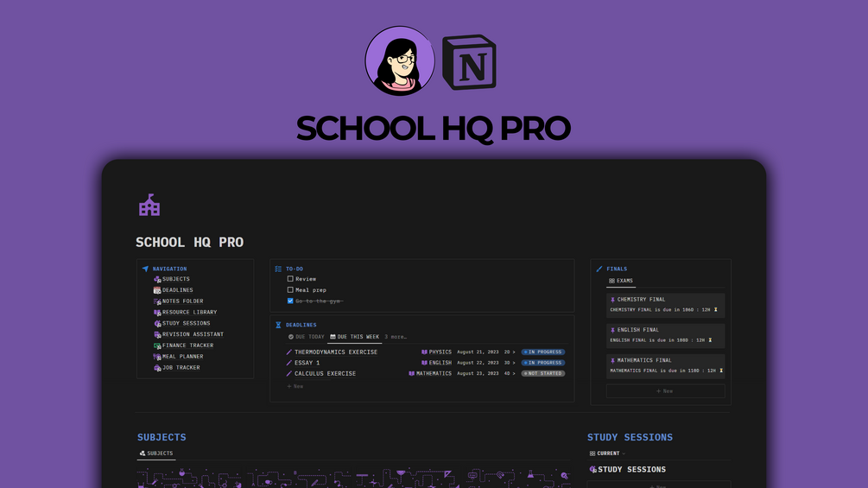Click the Notion logo at the top
This screenshot has height=488, width=868.
point(470,62)
